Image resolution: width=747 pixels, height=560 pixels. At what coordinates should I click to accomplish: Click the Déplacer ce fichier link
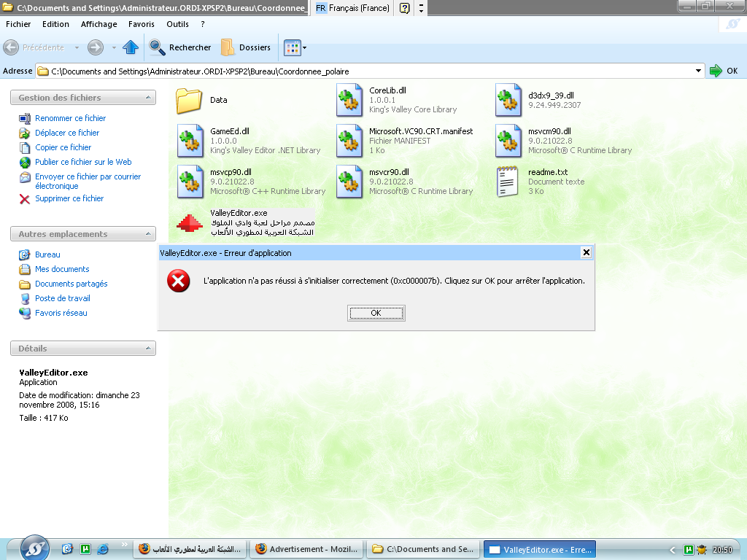click(67, 133)
